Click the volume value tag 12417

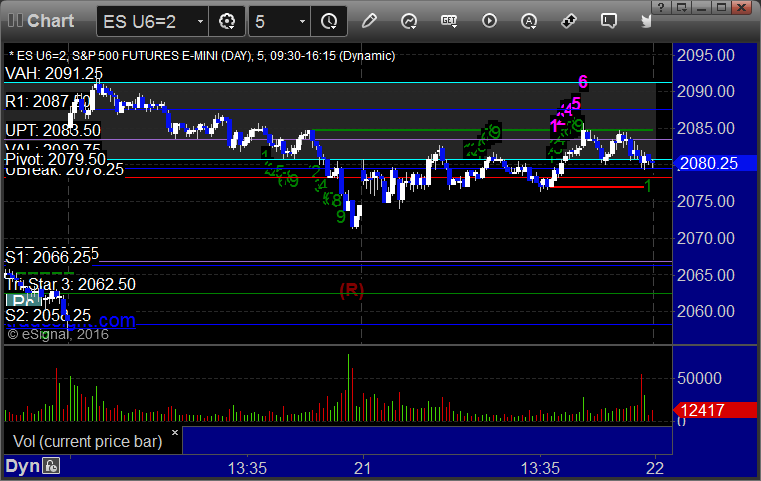(715, 411)
